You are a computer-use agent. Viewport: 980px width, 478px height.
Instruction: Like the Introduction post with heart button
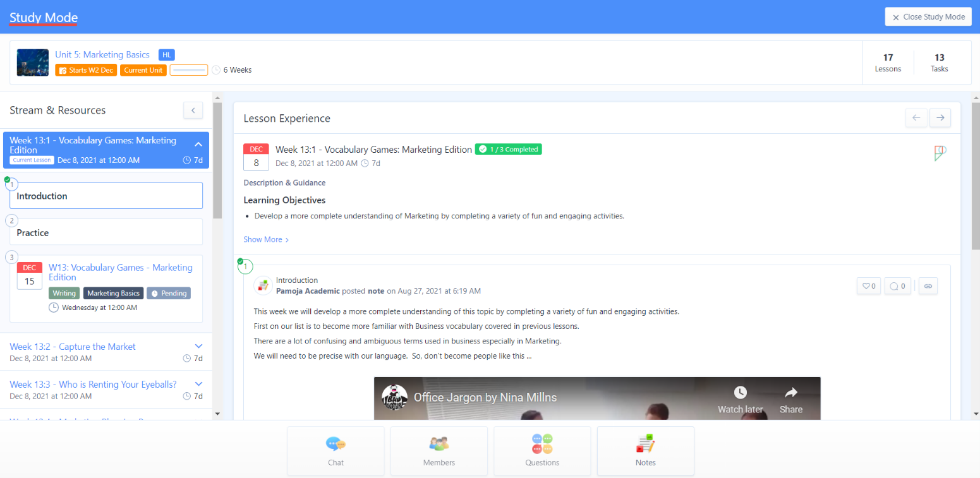pos(869,286)
